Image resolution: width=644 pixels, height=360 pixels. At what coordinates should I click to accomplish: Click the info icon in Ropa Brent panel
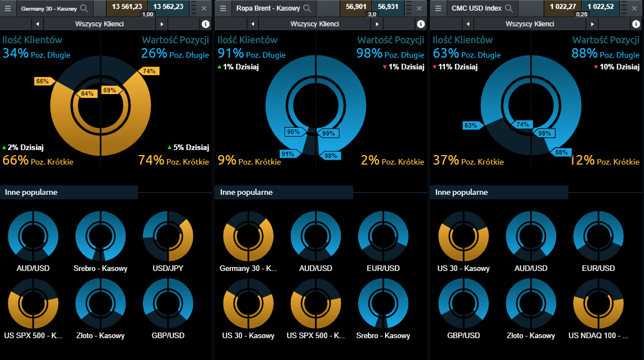pos(420,24)
